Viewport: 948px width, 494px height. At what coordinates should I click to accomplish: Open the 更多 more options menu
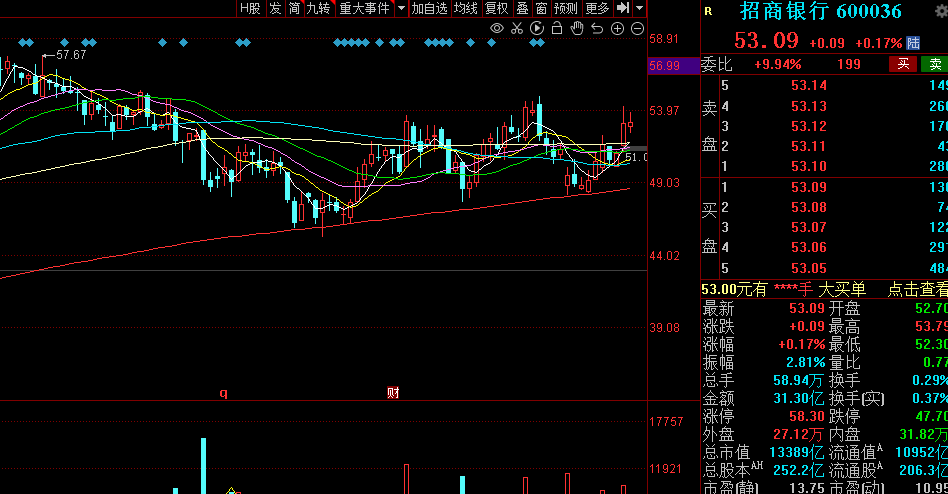597,8
